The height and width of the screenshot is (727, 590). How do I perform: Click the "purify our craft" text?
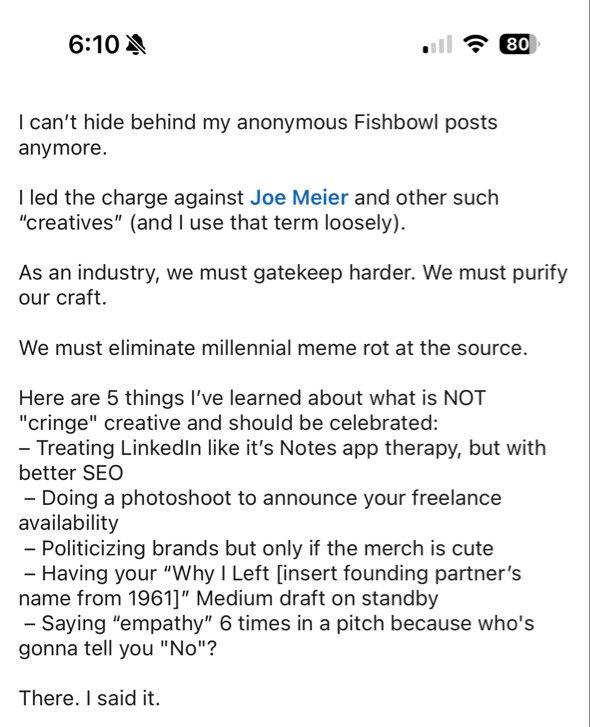point(293,285)
